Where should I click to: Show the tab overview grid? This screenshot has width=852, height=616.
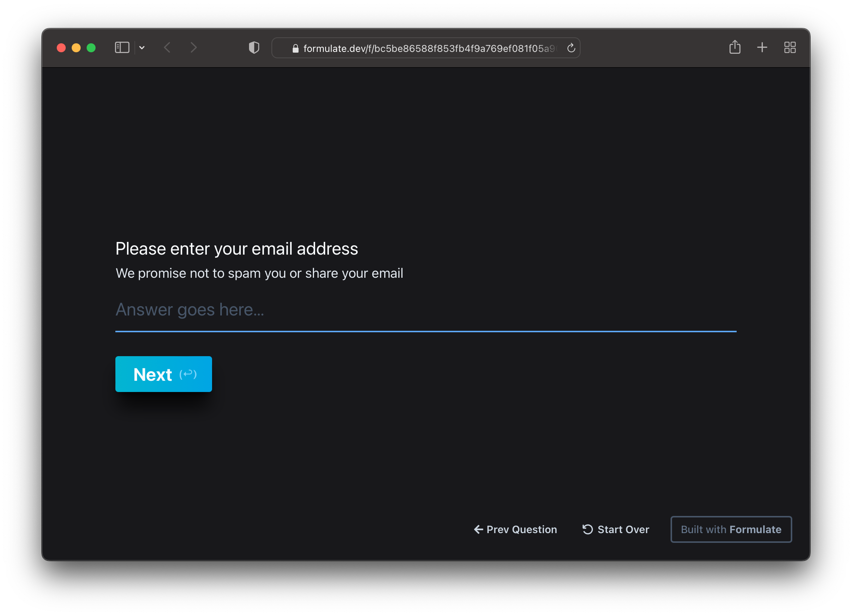click(x=790, y=48)
